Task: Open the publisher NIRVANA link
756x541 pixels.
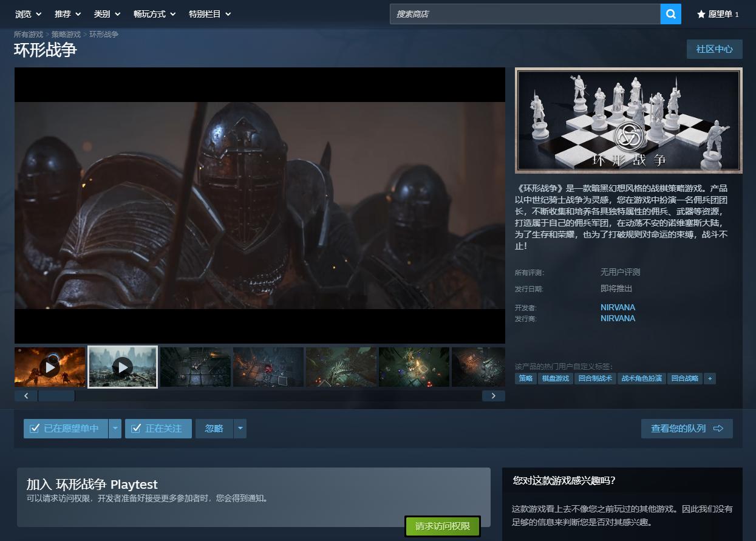Action: click(618, 318)
